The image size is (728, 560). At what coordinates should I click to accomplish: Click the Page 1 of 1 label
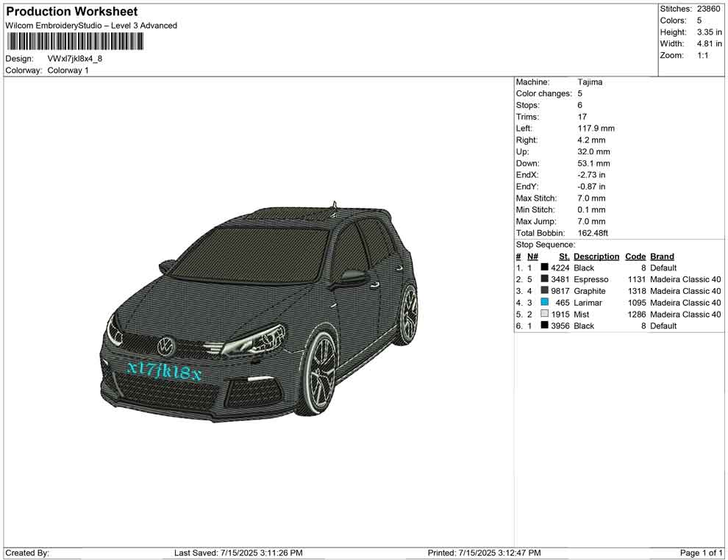(x=702, y=553)
